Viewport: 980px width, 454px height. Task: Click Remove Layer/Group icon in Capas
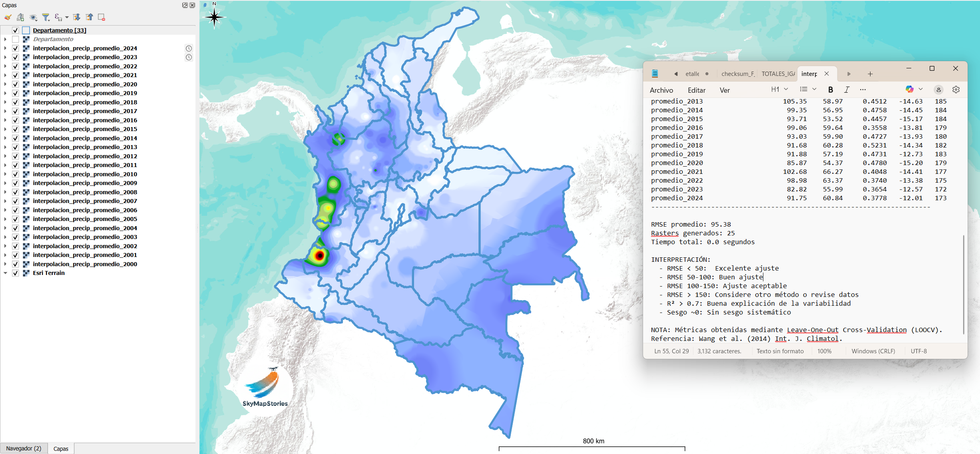click(102, 17)
